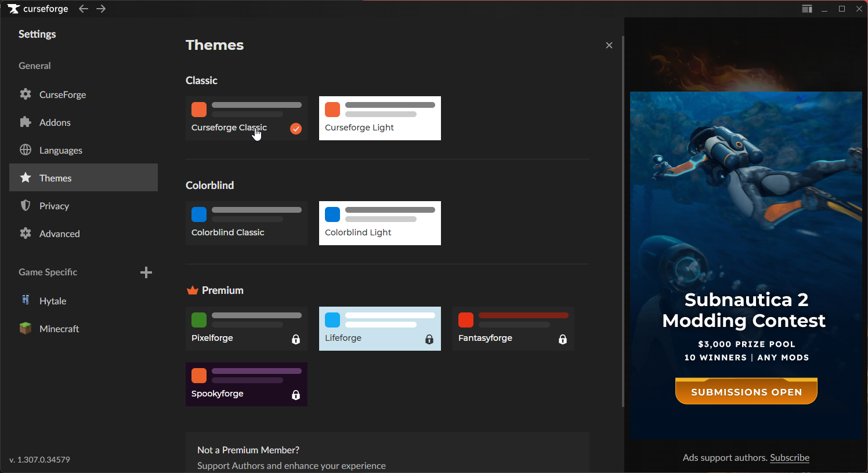Choose the Spookyforge premium theme
The width and height of the screenshot is (868, 473).
click(x=247, y=384)
